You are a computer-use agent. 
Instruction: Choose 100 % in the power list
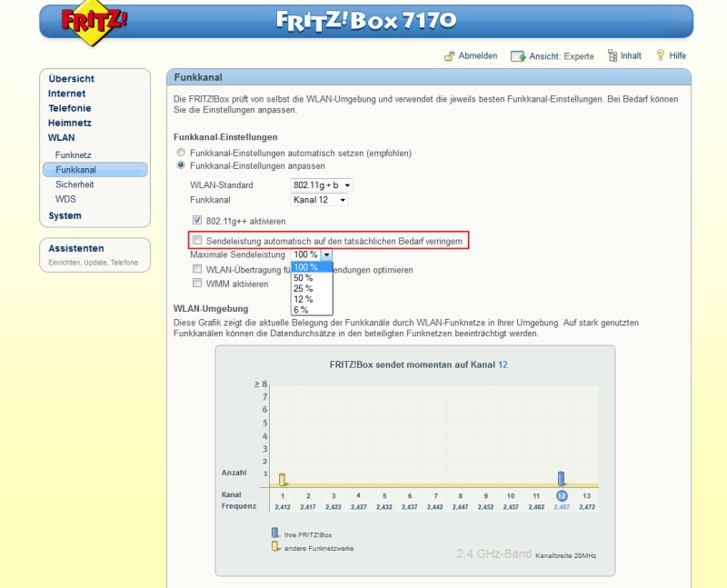click(312, 267)
